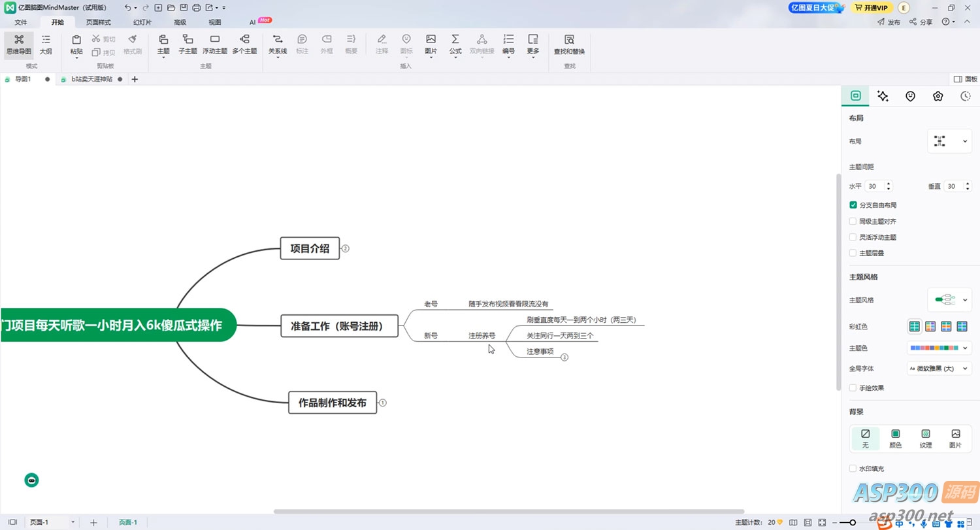Expand the 作品制作和发布 collapsed branch marker
The height and width of the screenshot is (530, 980).
(384, 403)
